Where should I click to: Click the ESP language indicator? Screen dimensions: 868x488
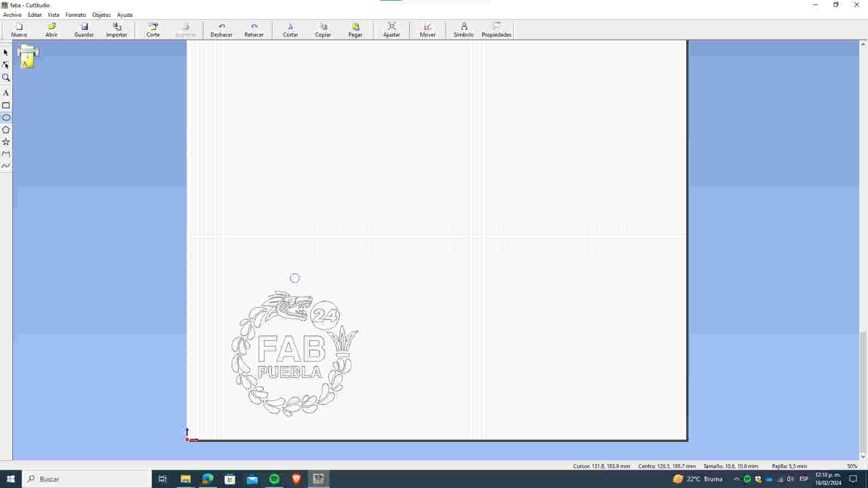point(804,479)
